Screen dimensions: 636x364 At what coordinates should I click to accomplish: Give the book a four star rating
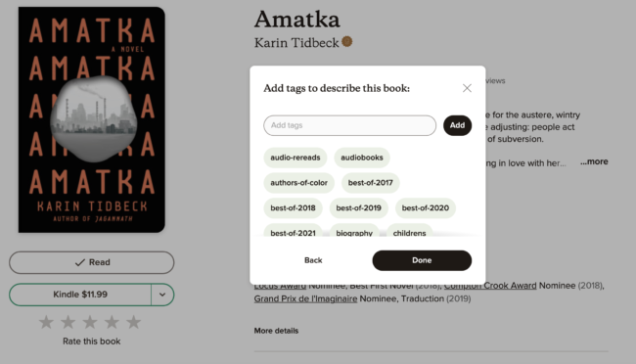[112, 322]
